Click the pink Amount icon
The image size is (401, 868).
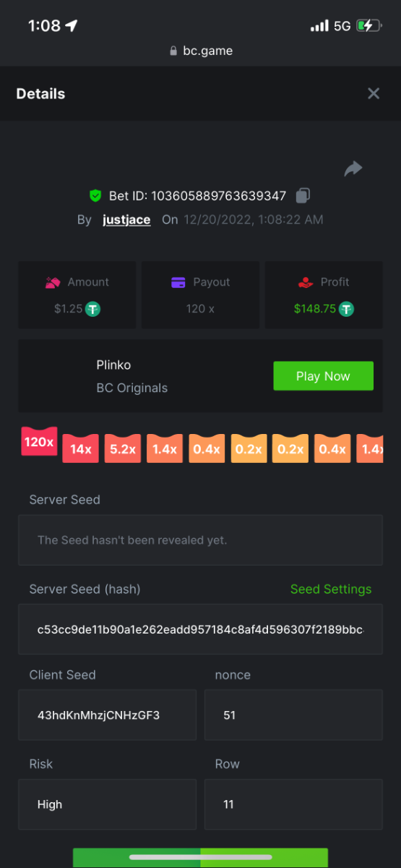[52, 283]
